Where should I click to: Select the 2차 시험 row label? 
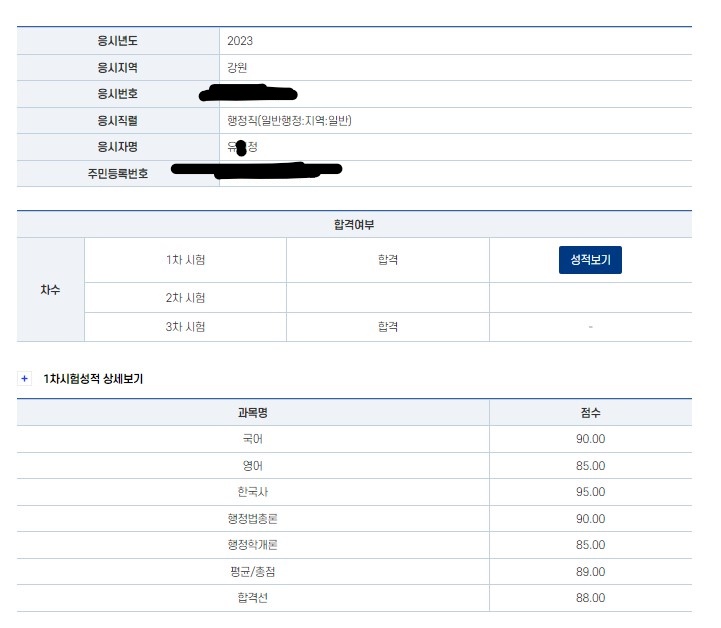point(186,298)
